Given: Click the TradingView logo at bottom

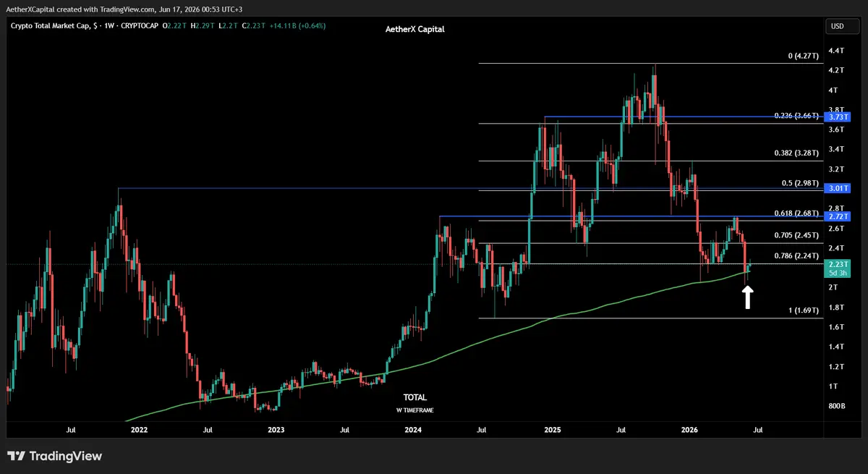Looking at the screenshot, I should click(x=54, y=456).
